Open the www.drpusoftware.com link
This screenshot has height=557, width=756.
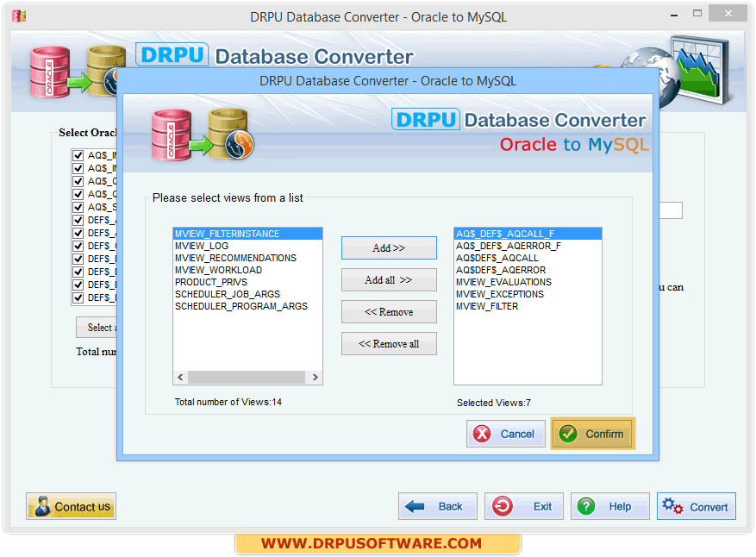[372, 543]
